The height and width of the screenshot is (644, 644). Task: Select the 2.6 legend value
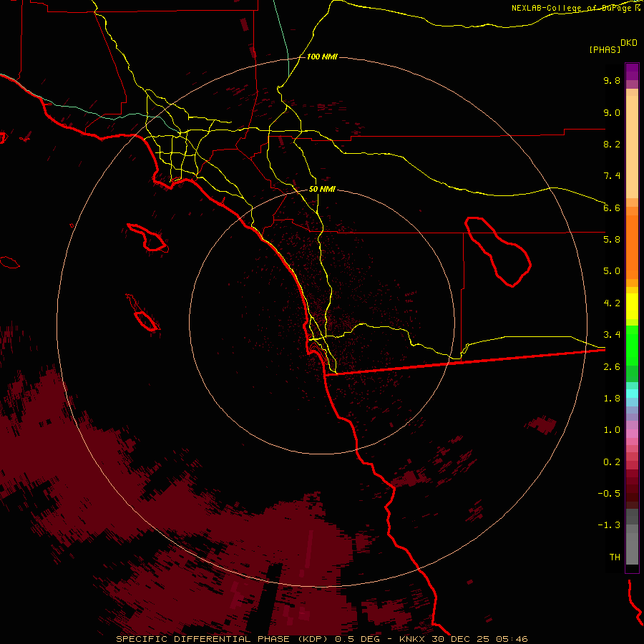[x=612, y=367]
